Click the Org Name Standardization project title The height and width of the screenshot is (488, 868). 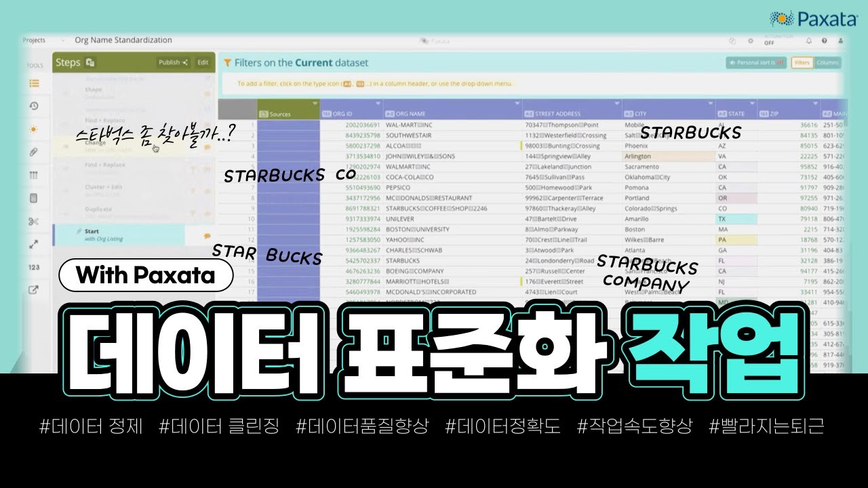pyautogui.click(x=123, y=40)
